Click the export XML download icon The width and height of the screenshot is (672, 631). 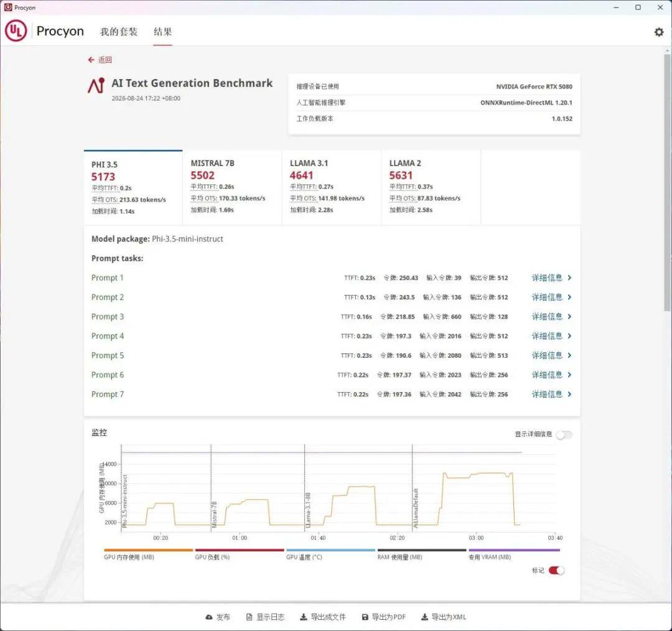coord(424,617)
